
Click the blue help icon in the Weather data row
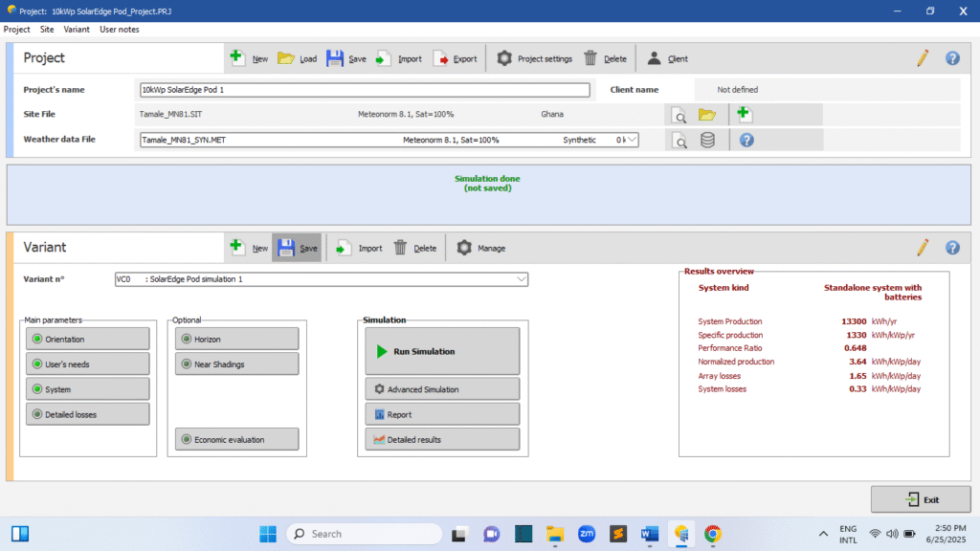coord(746,141)
